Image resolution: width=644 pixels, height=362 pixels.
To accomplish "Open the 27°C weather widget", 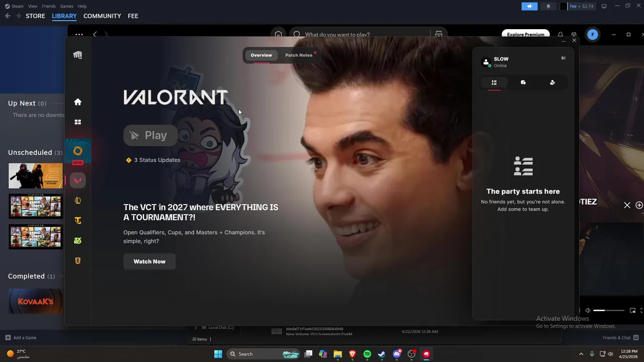I will click(18, 354).
